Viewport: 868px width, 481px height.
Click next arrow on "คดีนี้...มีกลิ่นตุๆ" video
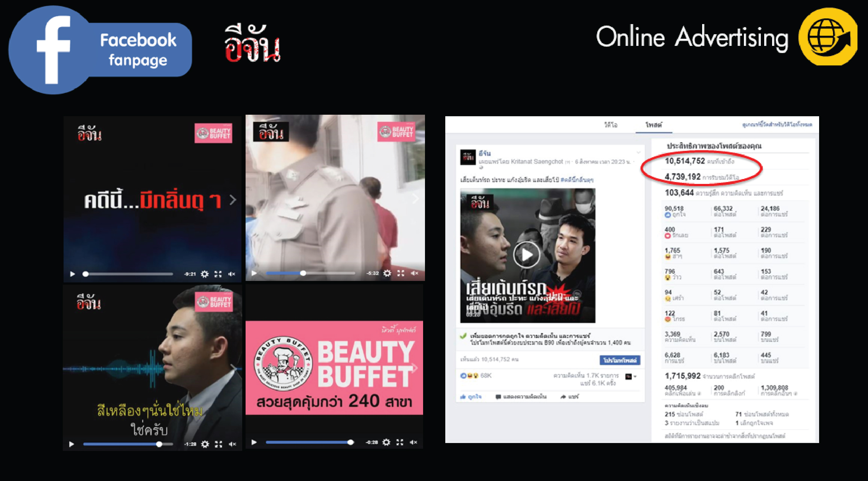click(x=233, y=200)
